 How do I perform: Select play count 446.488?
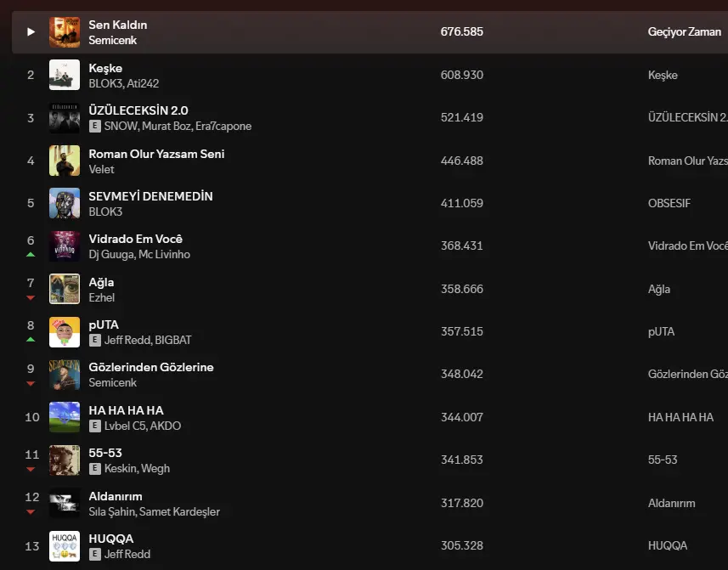[x=462, y=161]
